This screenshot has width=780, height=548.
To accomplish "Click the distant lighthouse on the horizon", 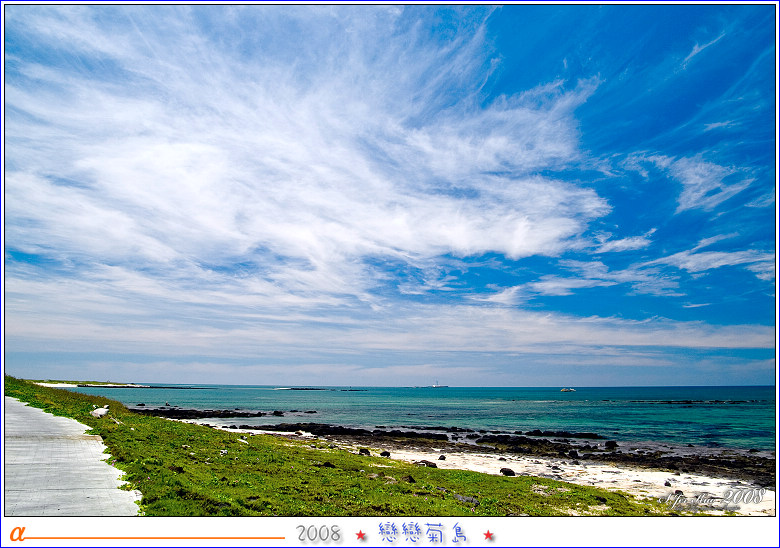I will point(435,384).
